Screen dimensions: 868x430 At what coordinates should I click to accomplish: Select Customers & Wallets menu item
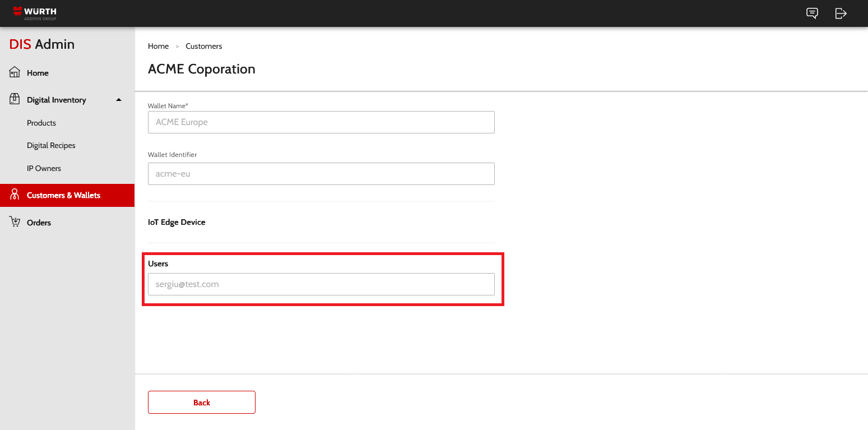(x=63, y=195)
